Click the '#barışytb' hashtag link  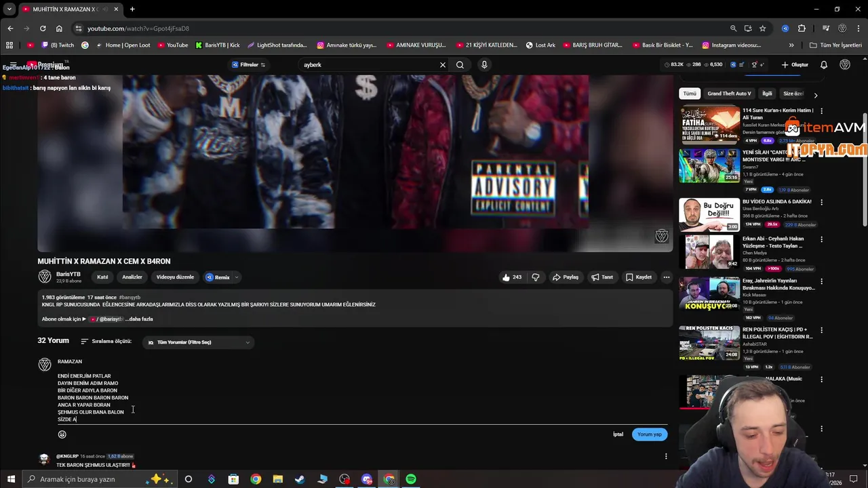[x=130, y=298]
